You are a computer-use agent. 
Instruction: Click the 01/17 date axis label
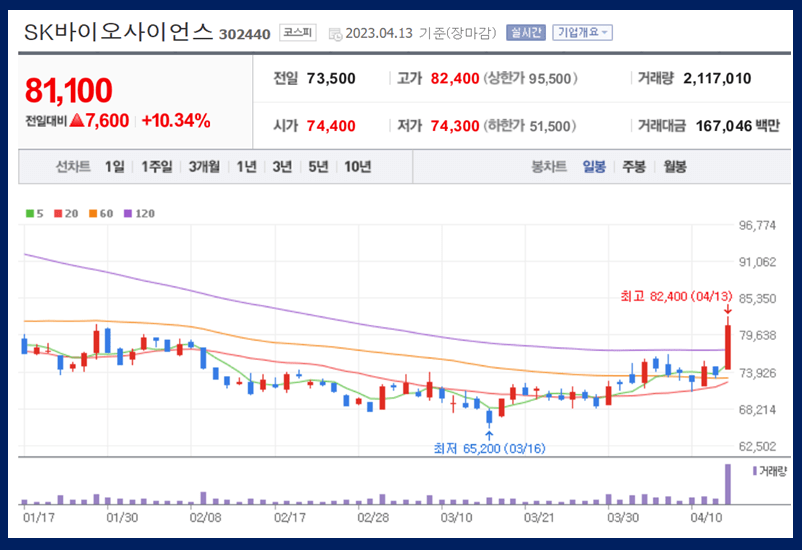point(38,518)
